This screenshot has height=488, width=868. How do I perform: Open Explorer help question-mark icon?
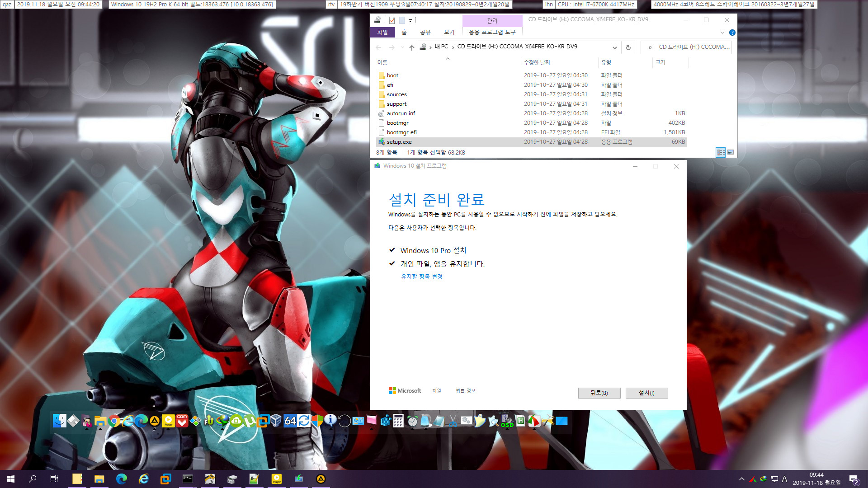(x=732, y=33)
